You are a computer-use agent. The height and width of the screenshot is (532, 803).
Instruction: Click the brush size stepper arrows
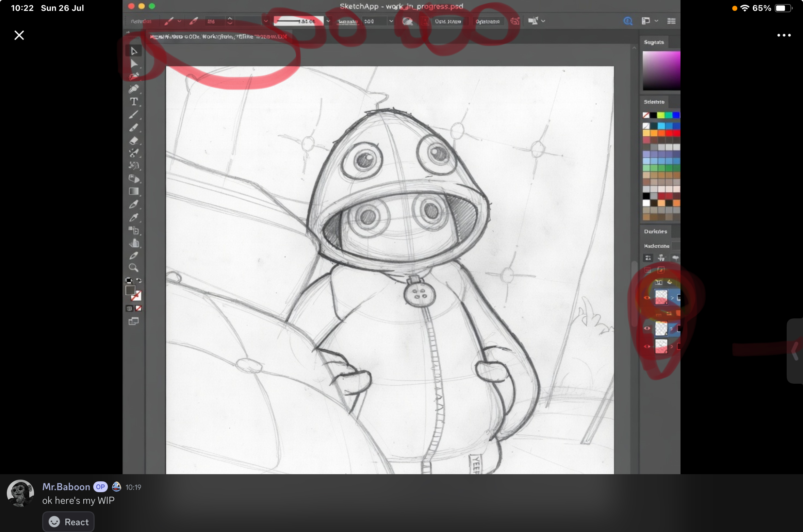(x=230, y=21)
